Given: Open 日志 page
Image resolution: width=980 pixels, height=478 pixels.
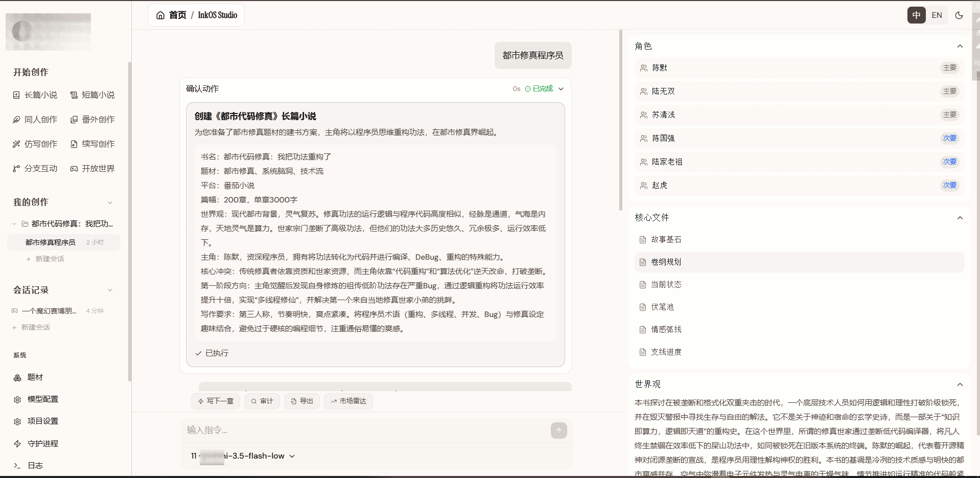Looking at the screenshot, I should coord(29,466).
